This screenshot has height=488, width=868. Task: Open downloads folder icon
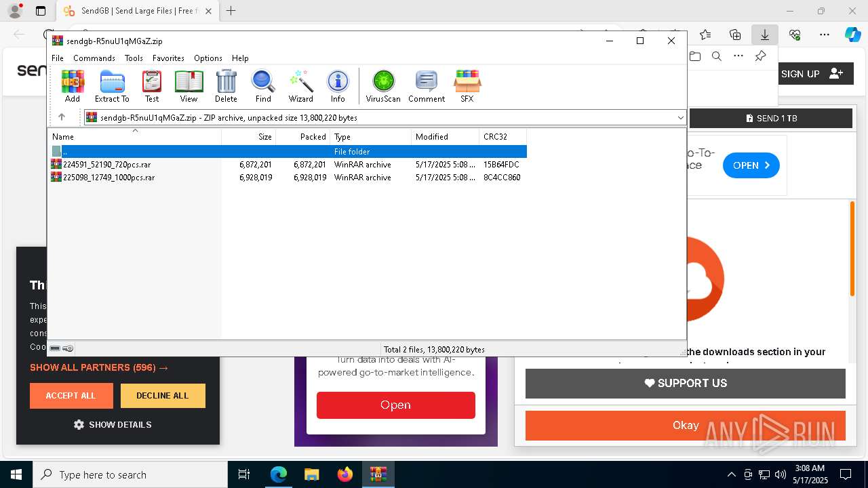(695, 56)
